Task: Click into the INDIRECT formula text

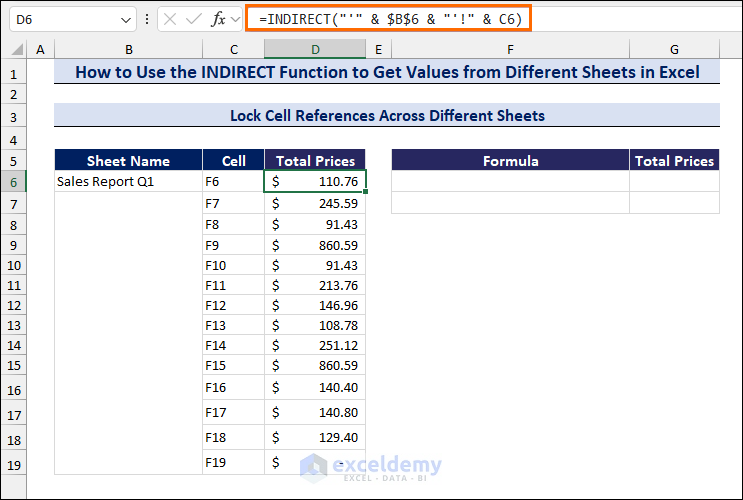Action: click(390, 19)
